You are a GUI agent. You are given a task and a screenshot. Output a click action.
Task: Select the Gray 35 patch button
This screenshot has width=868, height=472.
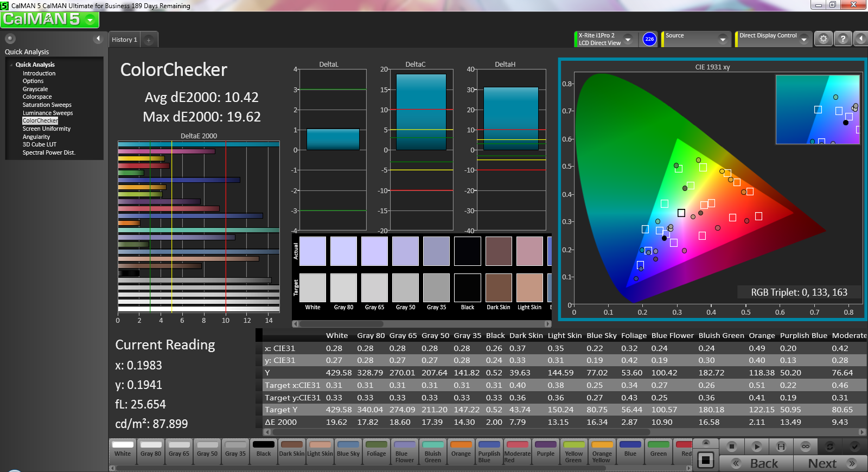235,452
